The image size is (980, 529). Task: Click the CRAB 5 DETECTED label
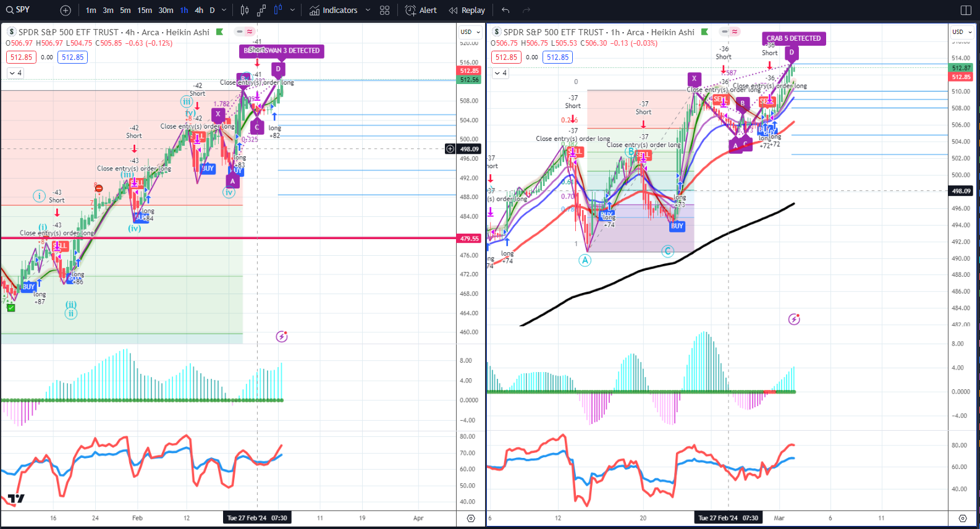tap(794, 38)
